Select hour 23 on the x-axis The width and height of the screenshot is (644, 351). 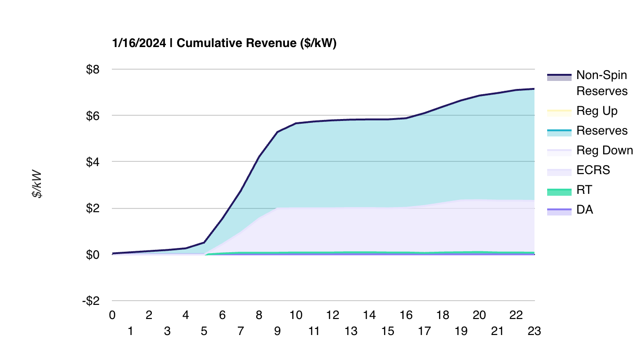(534, 331)
